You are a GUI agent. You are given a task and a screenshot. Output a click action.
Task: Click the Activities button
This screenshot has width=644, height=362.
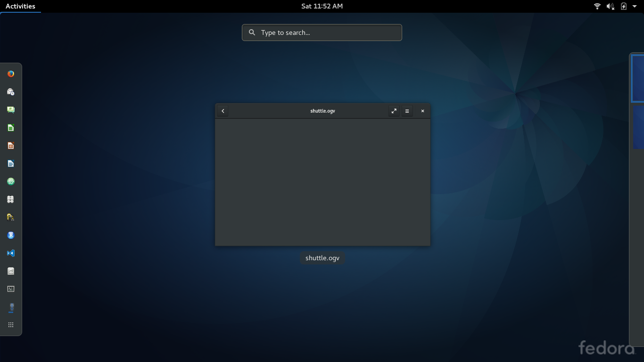[x=20, y=6]
